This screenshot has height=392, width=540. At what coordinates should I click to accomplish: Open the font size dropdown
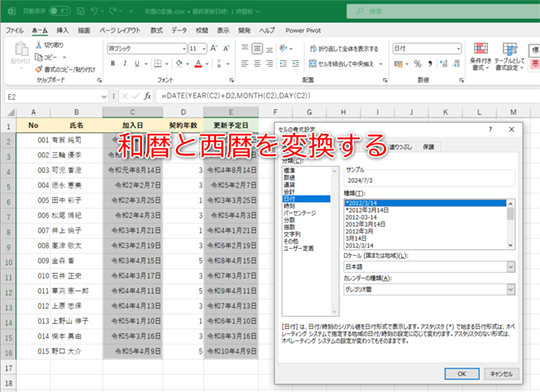(204, 49)
